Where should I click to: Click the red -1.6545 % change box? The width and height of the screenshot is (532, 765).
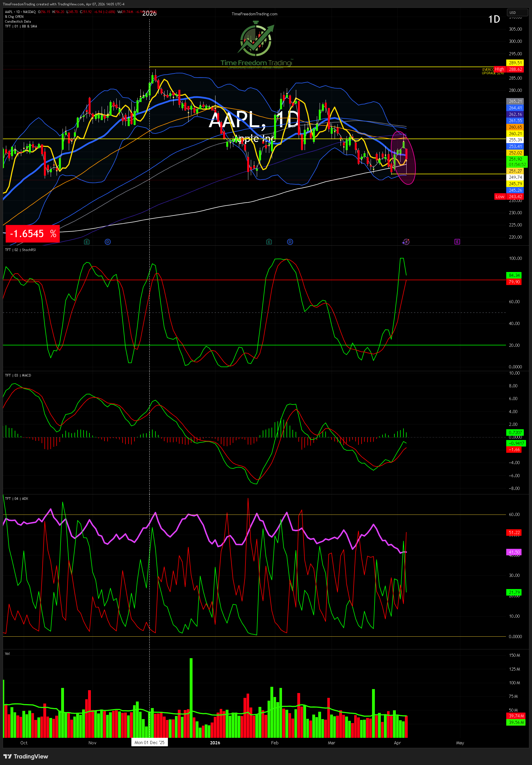pyautogui.click(x=33, y=233)
